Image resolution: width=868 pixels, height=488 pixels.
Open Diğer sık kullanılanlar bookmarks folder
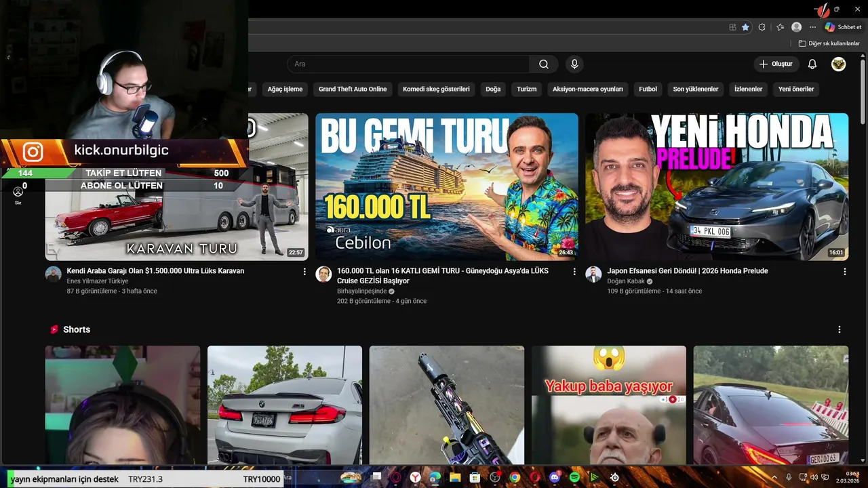829,43
